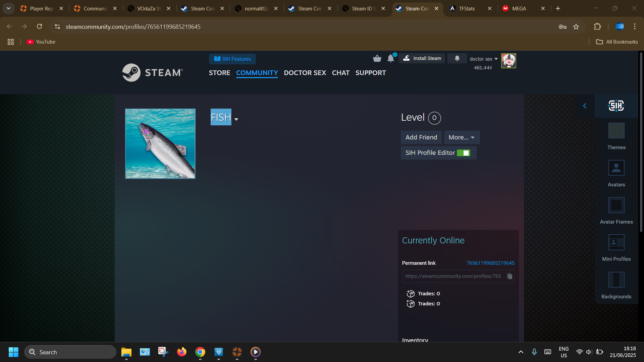
Task: Show hidden tray icons chevron
Action: tap(521, 352)
